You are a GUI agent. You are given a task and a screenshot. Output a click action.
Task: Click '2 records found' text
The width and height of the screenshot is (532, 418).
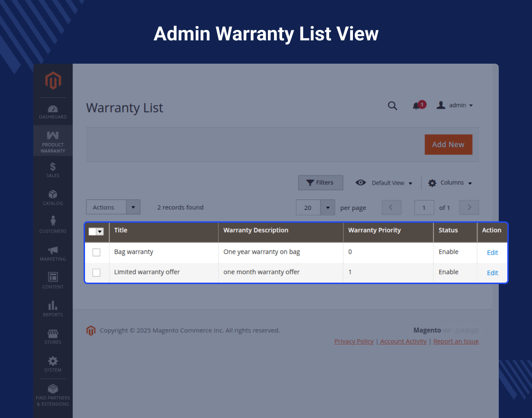[180, 207]
